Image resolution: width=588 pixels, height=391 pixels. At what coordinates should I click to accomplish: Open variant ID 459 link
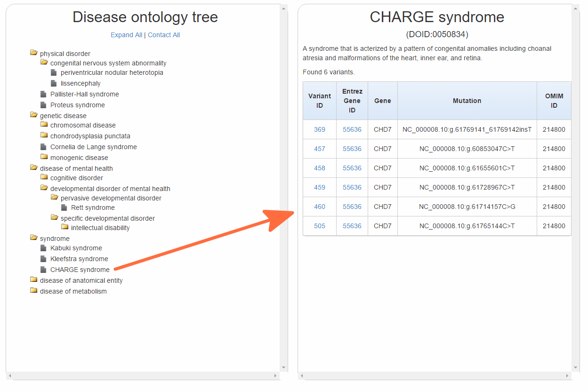click(320, 187)
